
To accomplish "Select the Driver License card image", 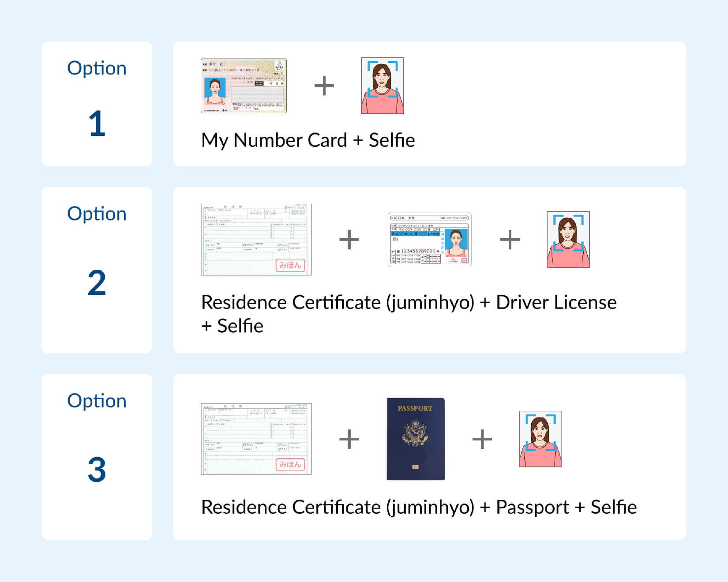I will (x=429, y=239).
